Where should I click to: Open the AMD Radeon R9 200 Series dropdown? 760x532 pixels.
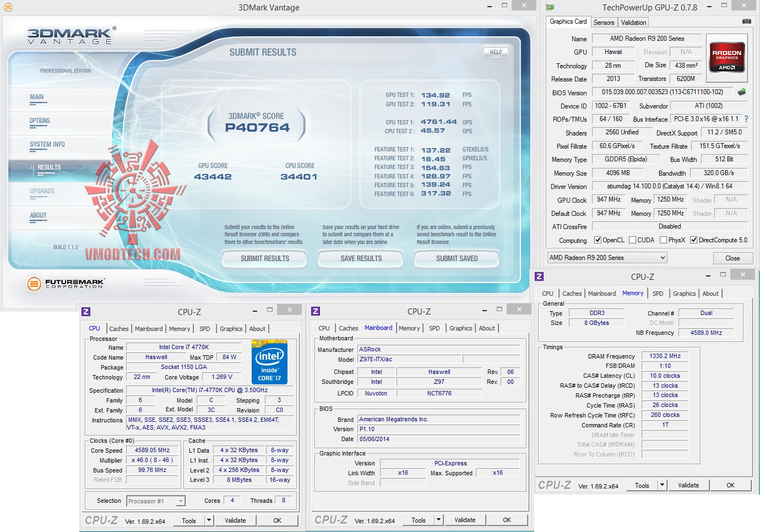[x=607, y=258]
